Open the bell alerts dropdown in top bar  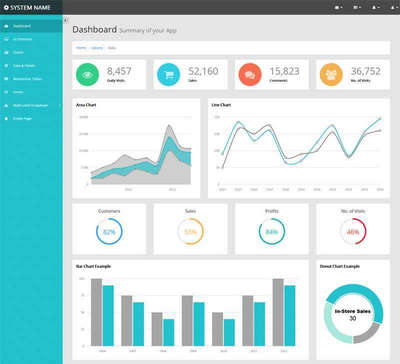click(x=375, y=7)
